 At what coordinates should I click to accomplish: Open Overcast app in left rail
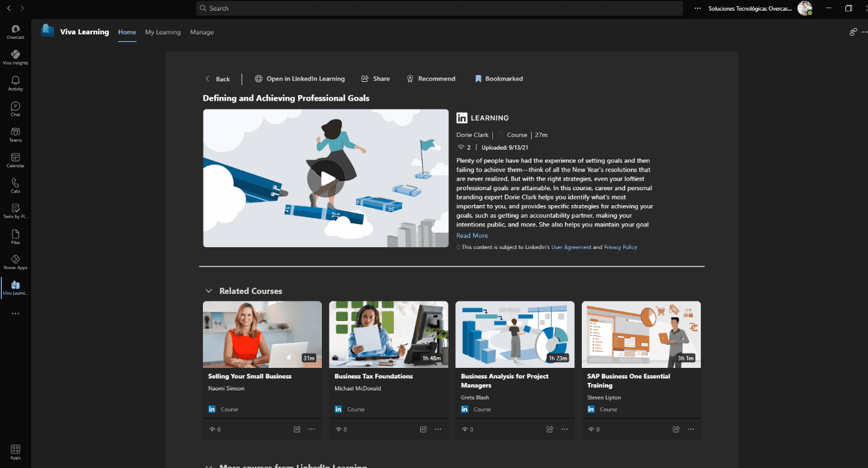[16, 32]
